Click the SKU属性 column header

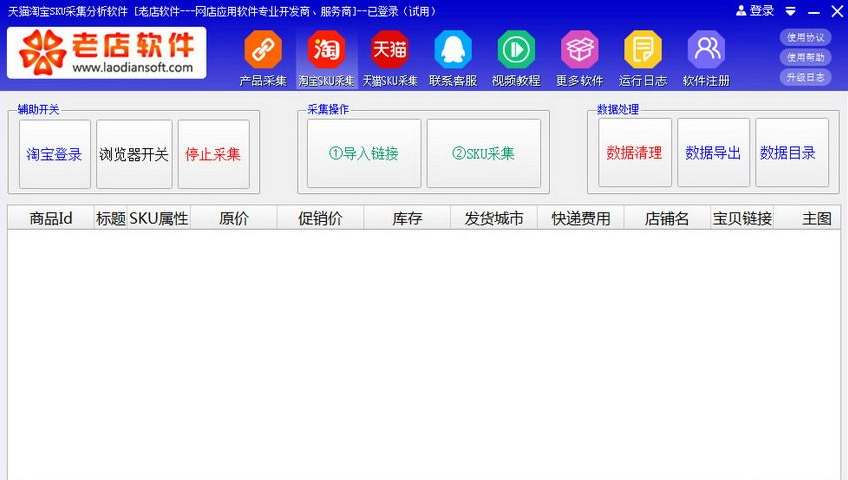(159, 218)
